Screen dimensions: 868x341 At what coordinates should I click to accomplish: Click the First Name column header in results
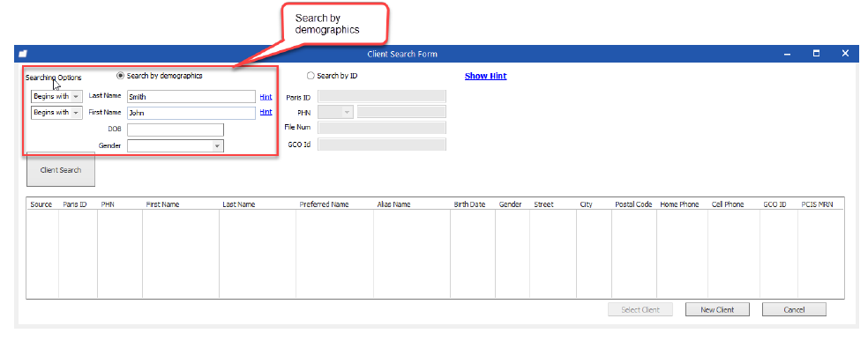[x=162, y=204]
